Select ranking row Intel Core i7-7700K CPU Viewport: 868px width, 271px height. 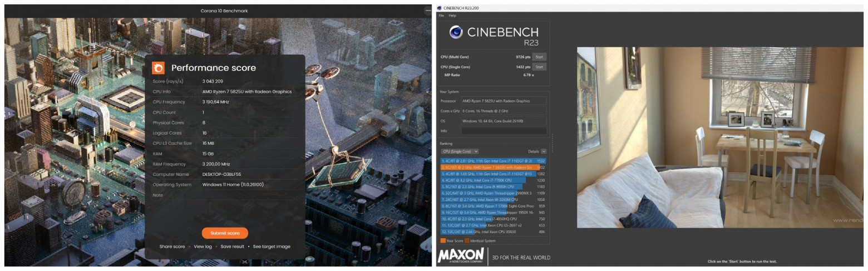[494, 180]
